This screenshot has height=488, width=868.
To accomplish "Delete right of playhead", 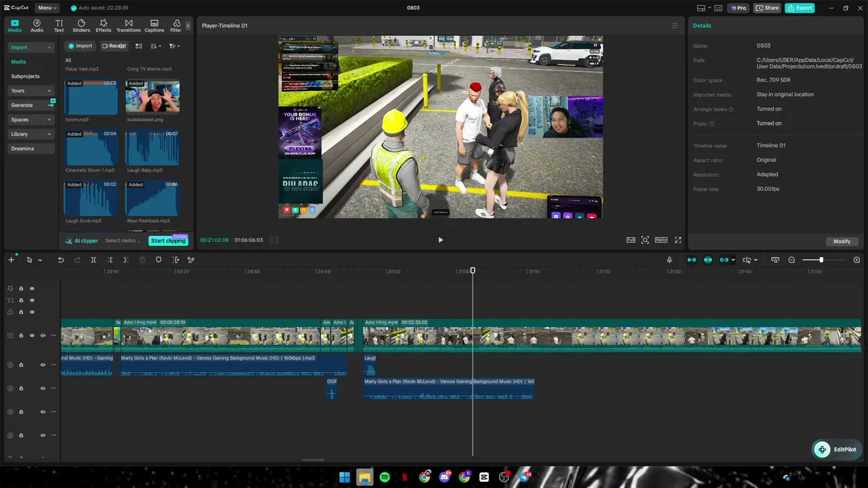I will 126,260.
